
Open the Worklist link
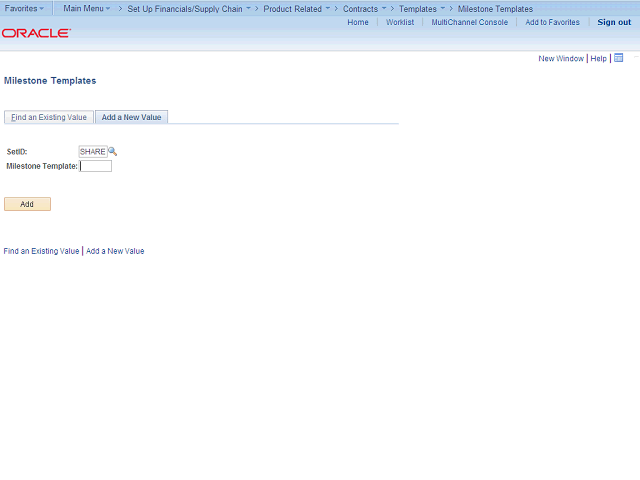pos(400,22)
